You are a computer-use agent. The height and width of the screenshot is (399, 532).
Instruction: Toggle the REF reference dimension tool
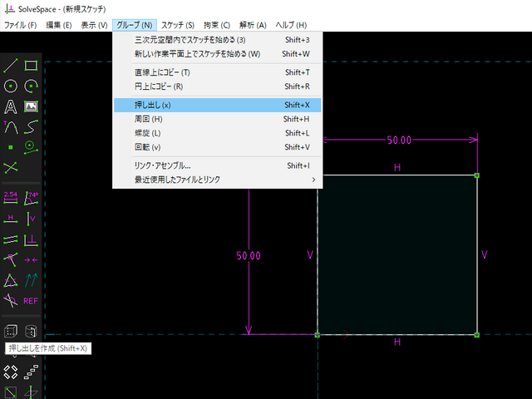[31, 301]
